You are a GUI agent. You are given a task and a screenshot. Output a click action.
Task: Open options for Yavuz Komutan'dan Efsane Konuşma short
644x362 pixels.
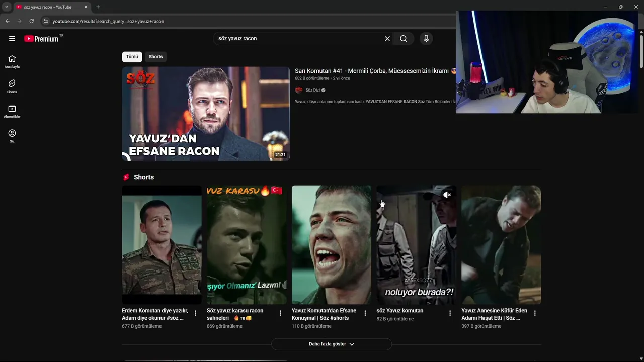[x=365, y=313]
